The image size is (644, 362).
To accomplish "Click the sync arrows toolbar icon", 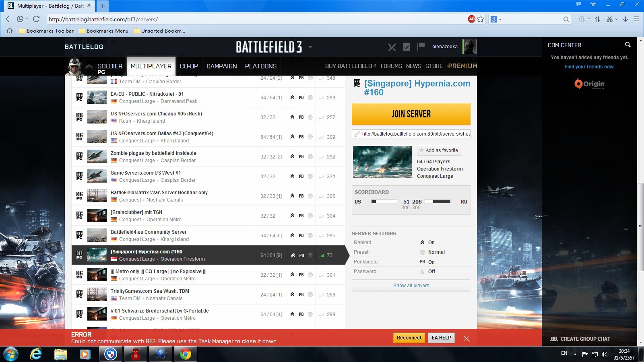I will tap(598, 19).
